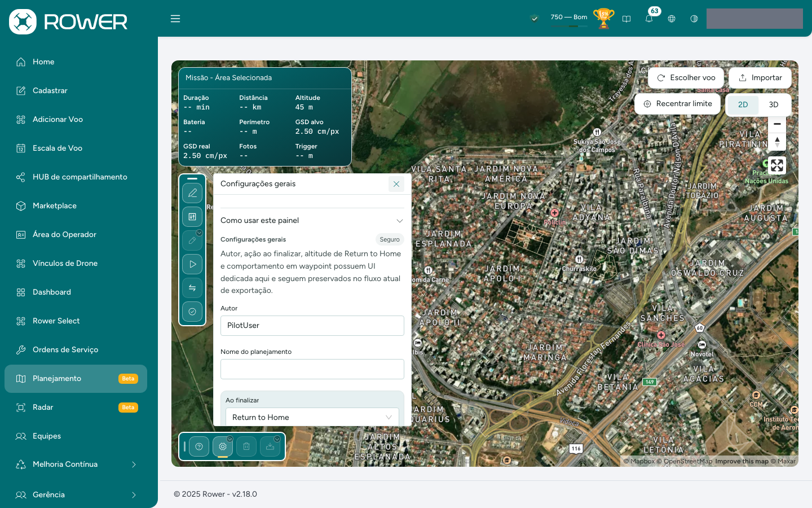The height and width of the screenshot is (508, 812).
Task: Click the gray user profile area
Action: (754, 19)
